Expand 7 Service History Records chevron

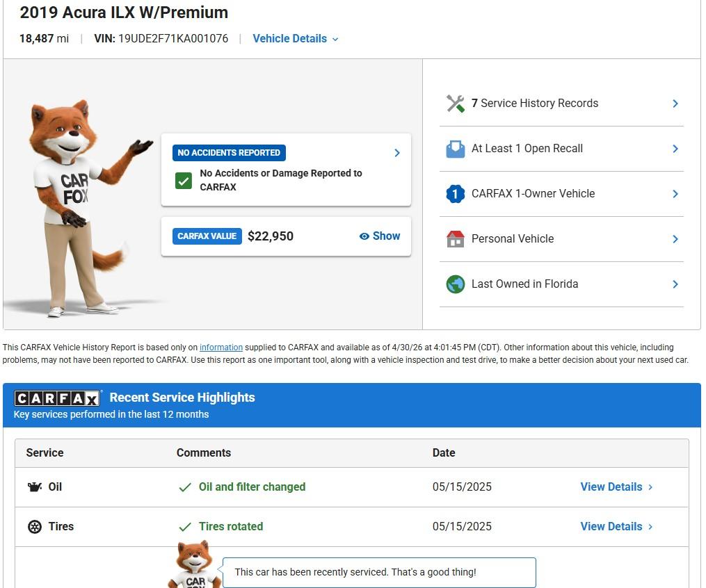pos(675,104)
